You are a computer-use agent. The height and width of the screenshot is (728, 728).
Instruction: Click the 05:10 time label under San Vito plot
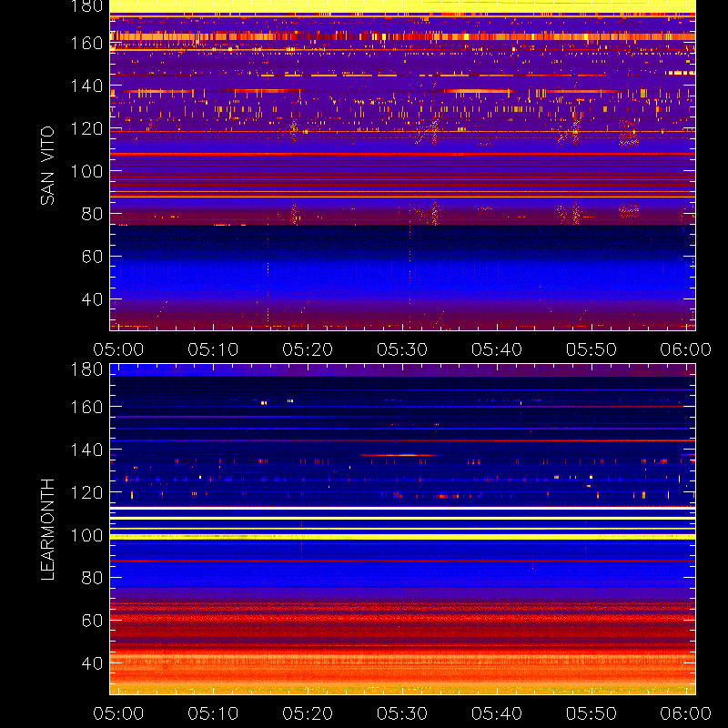(x=213, y=349)
